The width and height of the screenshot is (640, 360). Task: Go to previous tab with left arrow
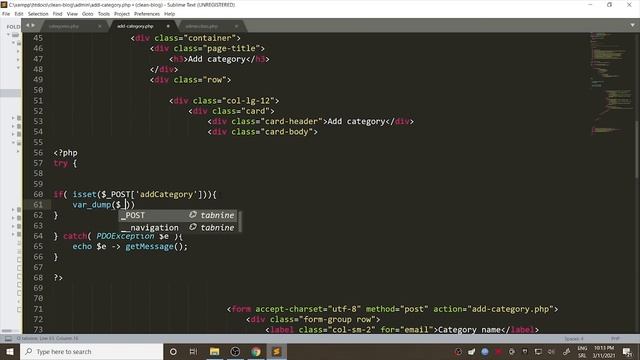(x=28, y=25)
